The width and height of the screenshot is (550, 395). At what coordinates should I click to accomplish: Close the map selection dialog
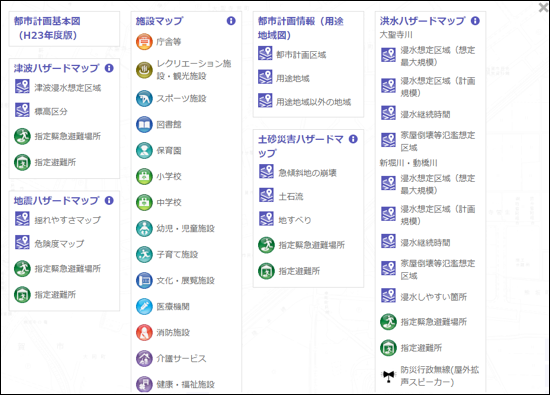(544, 7)
